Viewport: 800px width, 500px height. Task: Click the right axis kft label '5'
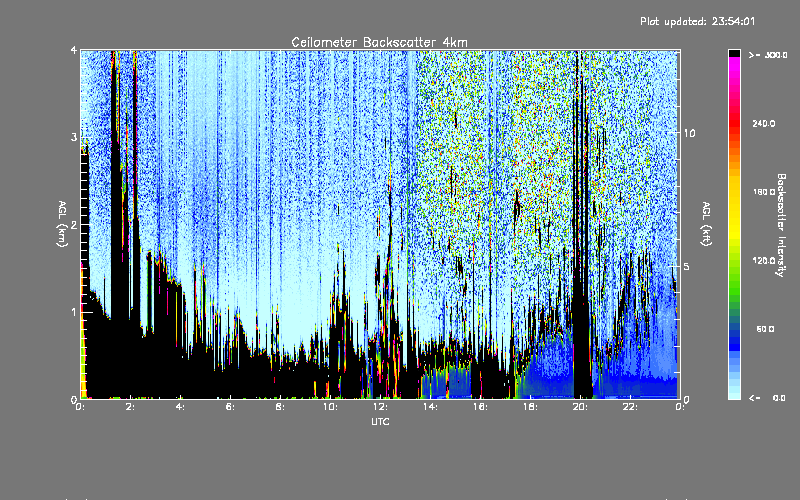[x=687, y=266]
